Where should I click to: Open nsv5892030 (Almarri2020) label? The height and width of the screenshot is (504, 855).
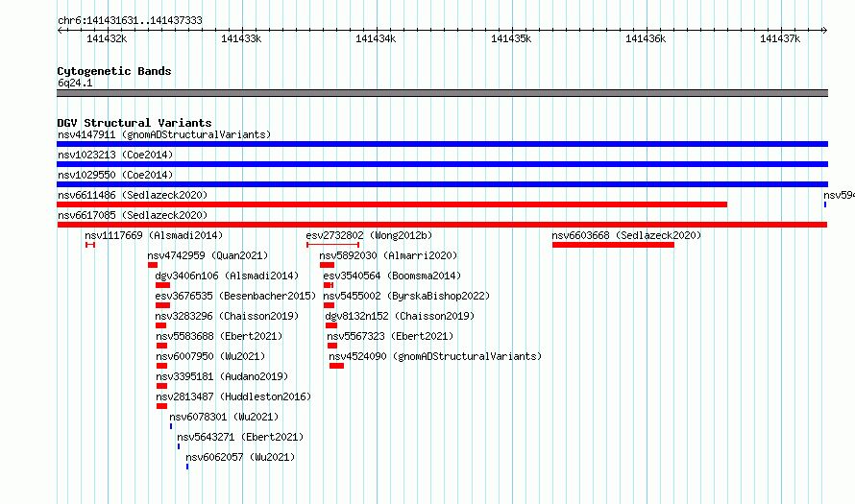click(388, 255)
